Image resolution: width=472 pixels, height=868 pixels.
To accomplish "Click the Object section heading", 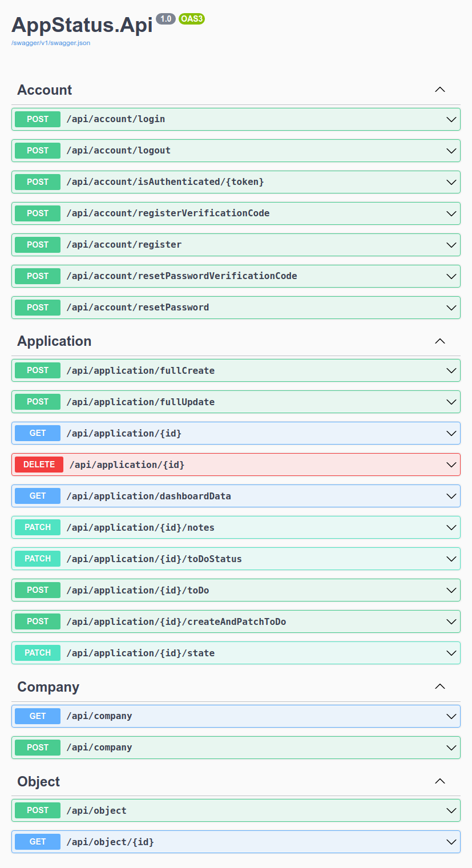I will tap(38, 782).
